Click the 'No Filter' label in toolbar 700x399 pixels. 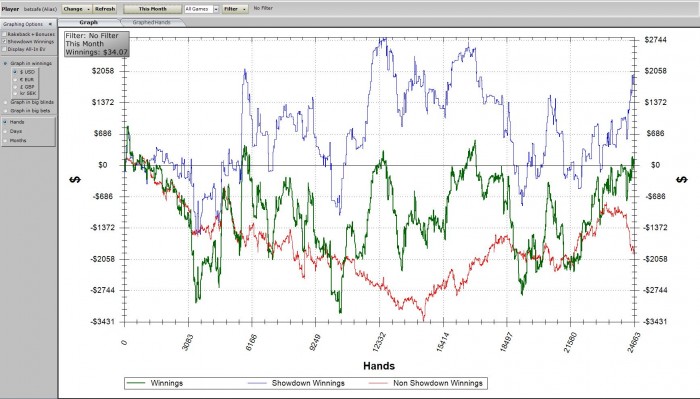pyautogui.click(x=263, y=8)
